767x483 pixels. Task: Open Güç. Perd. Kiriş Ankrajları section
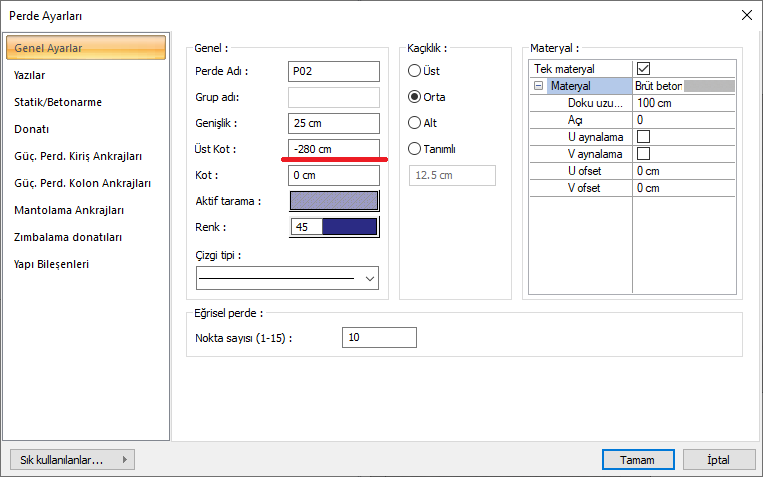coord(78,156)
